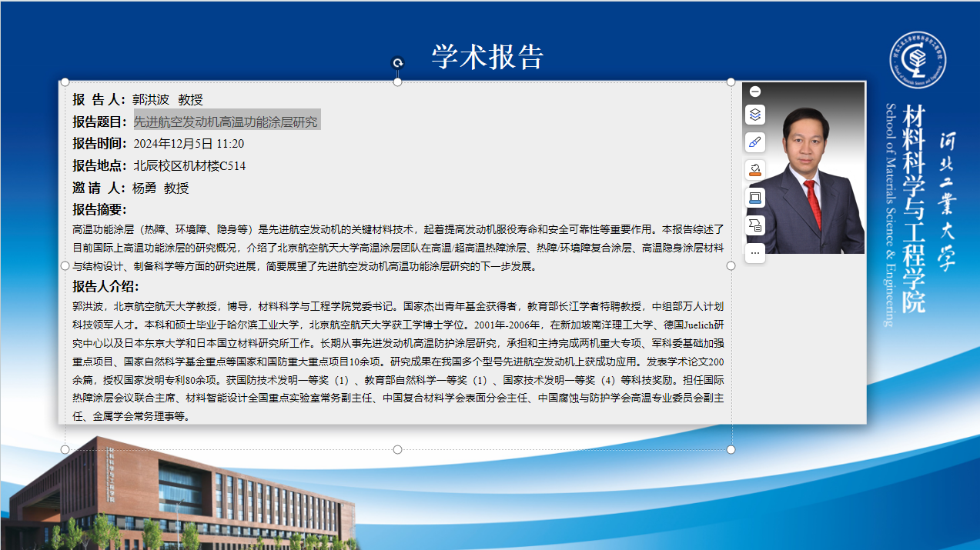Collapse the floating toolbar with the minus button
The image size is (980, 550).
pos(755,92)
